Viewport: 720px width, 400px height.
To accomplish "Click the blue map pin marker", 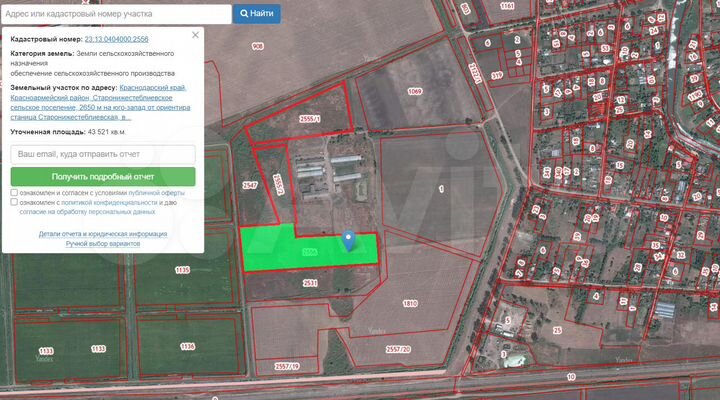I will tap(348, 239).
